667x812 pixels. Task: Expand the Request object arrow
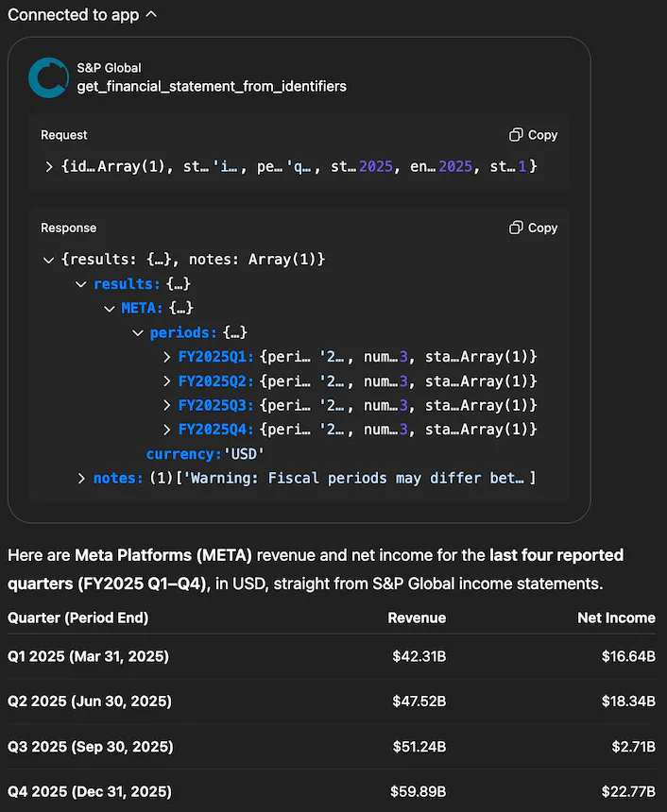point(49,166)
